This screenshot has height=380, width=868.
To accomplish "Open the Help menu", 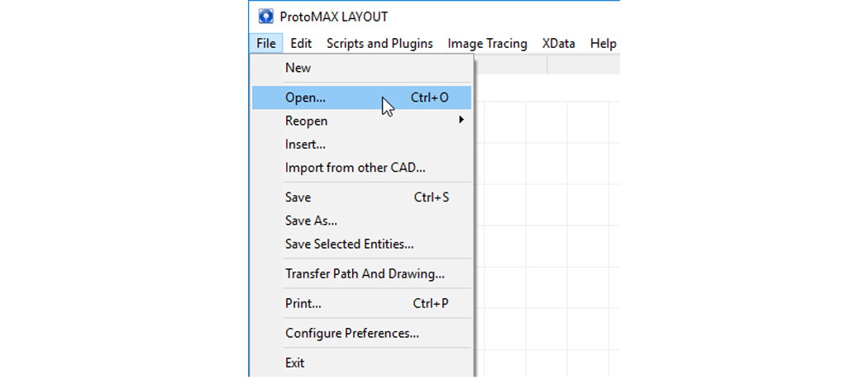I will [603, 44].
